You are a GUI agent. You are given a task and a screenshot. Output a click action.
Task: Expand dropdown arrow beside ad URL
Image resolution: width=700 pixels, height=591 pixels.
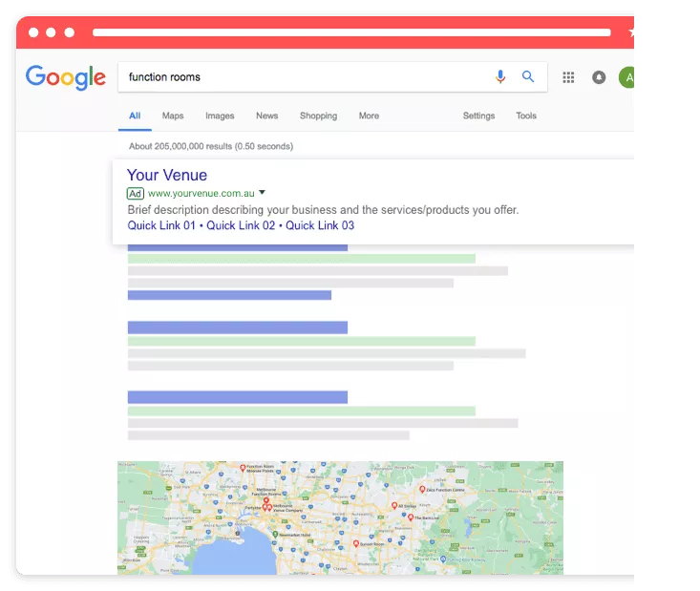tap(262, 193)
